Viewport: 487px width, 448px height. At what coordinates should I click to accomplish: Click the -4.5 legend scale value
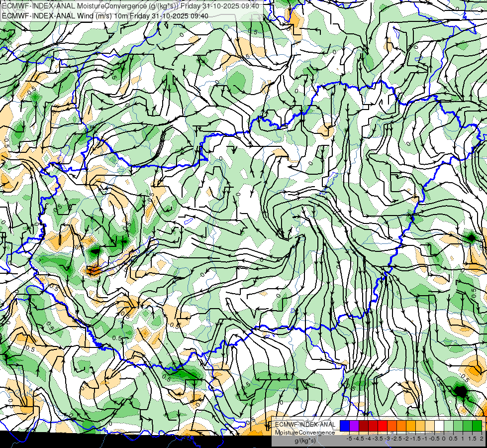point(359,439)
